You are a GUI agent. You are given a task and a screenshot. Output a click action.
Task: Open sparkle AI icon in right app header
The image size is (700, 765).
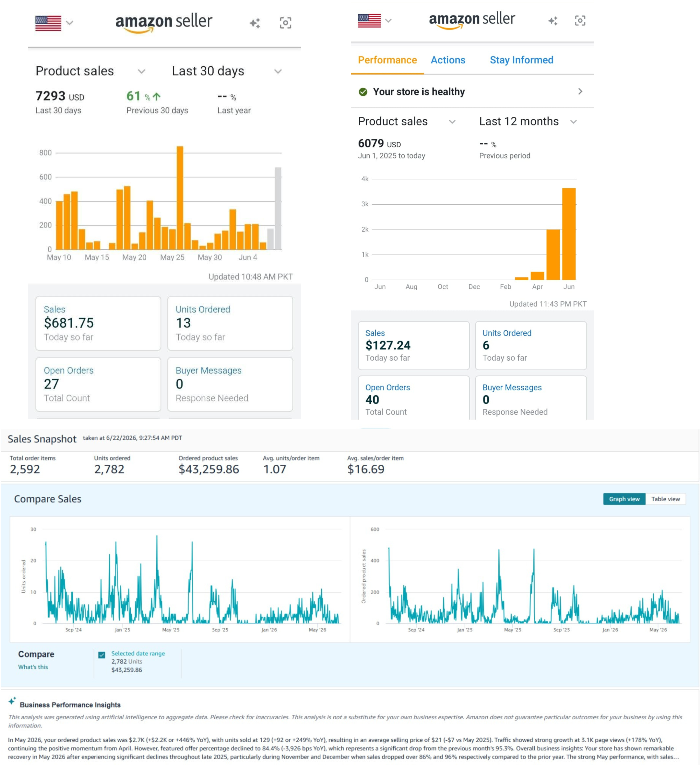tap(553, 20)
